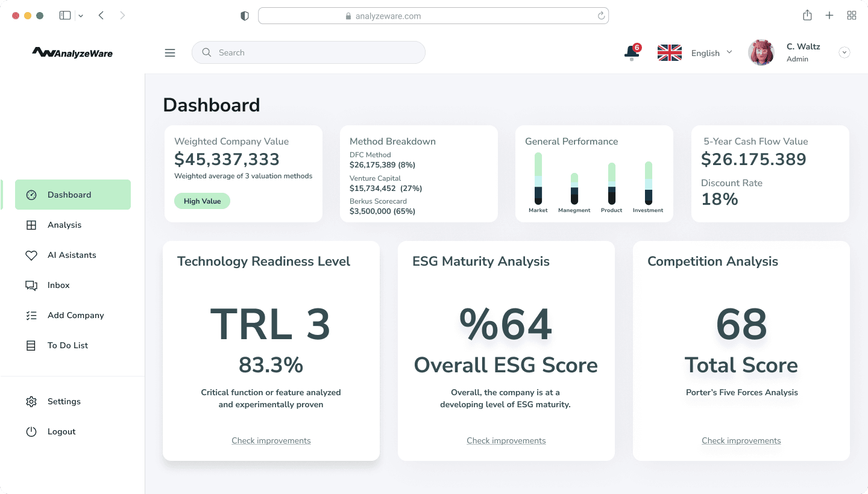The height and width of the screenshot is (494, 868).
Task: Toggle the sidebar with the hamburger menu
Action: (x=170, y=52)
